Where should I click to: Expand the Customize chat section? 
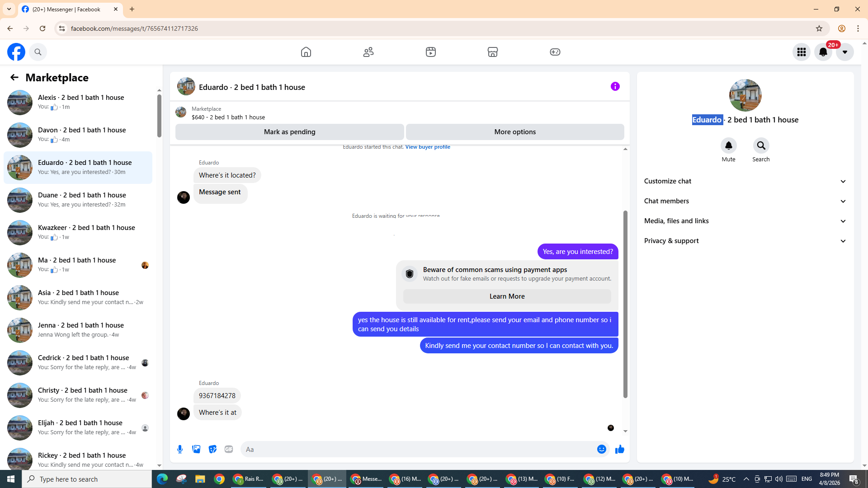745,181
